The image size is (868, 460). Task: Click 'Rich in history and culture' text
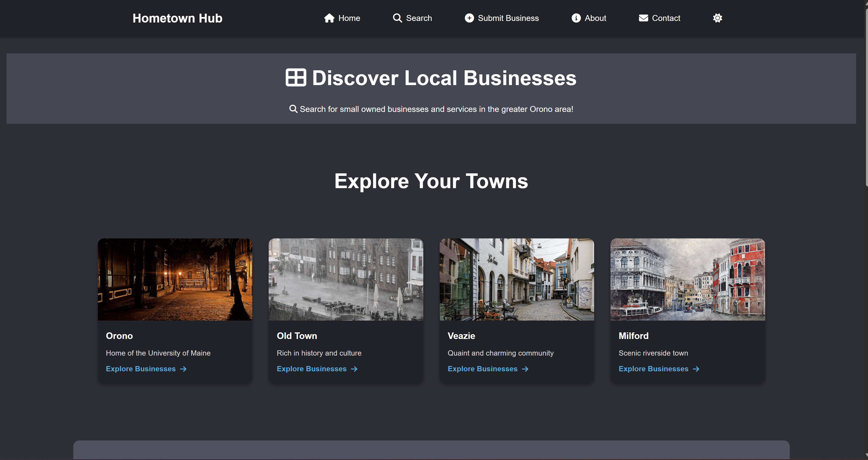click(x=319, y=353)
